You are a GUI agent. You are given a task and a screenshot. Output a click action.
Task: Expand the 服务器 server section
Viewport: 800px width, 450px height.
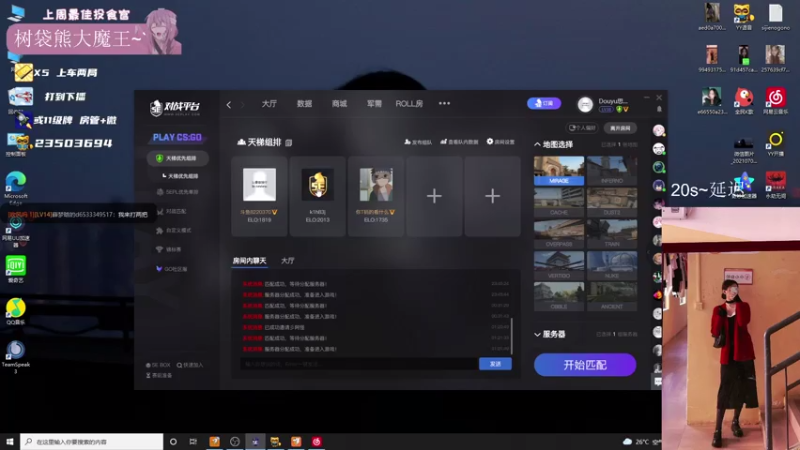pos(550,334)
